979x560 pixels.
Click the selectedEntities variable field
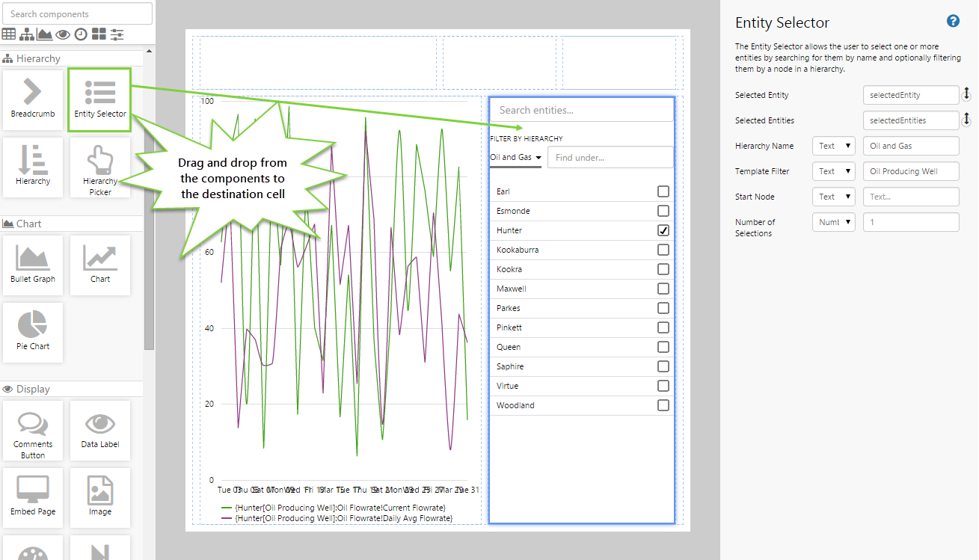(x=910, y=120)
